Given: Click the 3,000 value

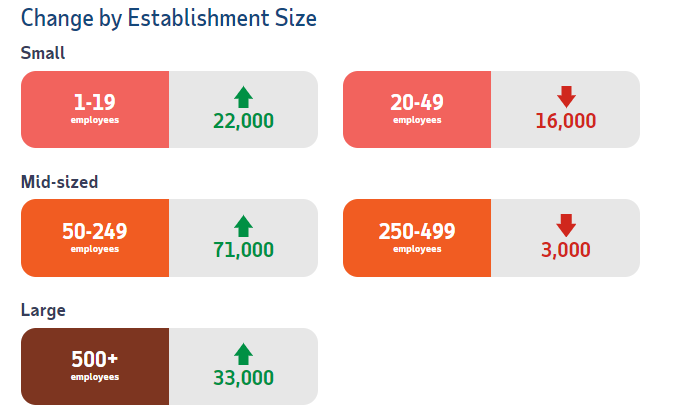Looking at the screenshot, I should pos(565,250).
